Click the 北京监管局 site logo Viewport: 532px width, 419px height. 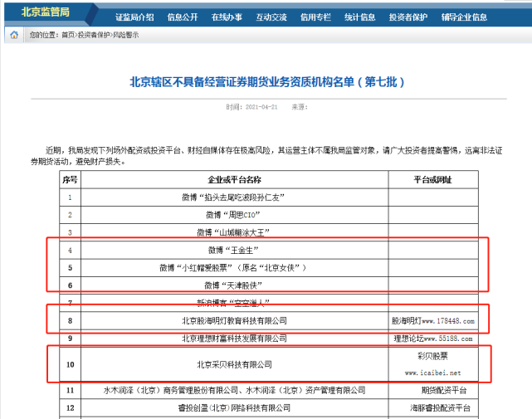point(46,12)
